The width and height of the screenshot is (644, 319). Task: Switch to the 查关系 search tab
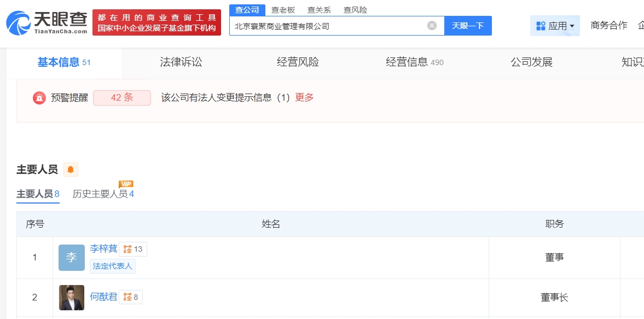[319, 10]
